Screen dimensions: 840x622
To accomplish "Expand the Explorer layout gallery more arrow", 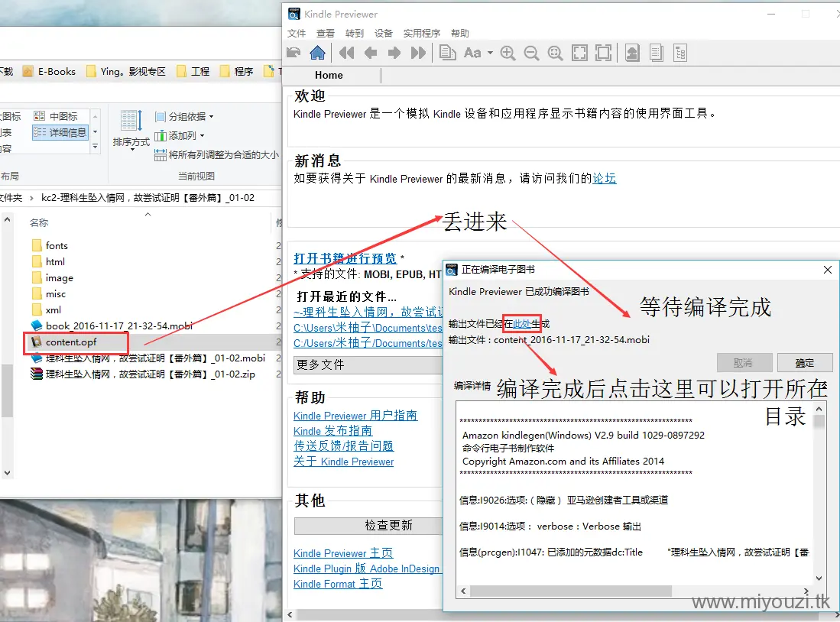I will coord(95,146).
